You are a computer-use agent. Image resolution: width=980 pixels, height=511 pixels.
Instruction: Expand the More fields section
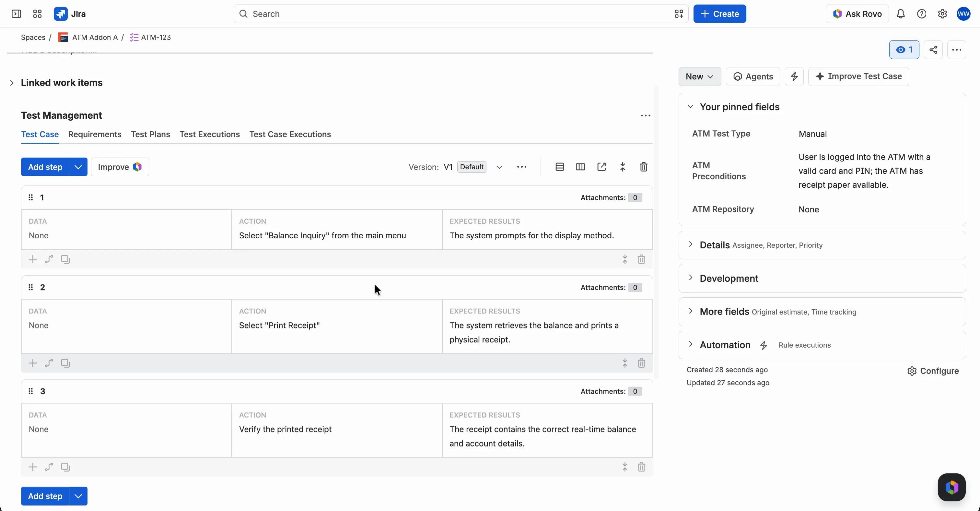(691, 311)
